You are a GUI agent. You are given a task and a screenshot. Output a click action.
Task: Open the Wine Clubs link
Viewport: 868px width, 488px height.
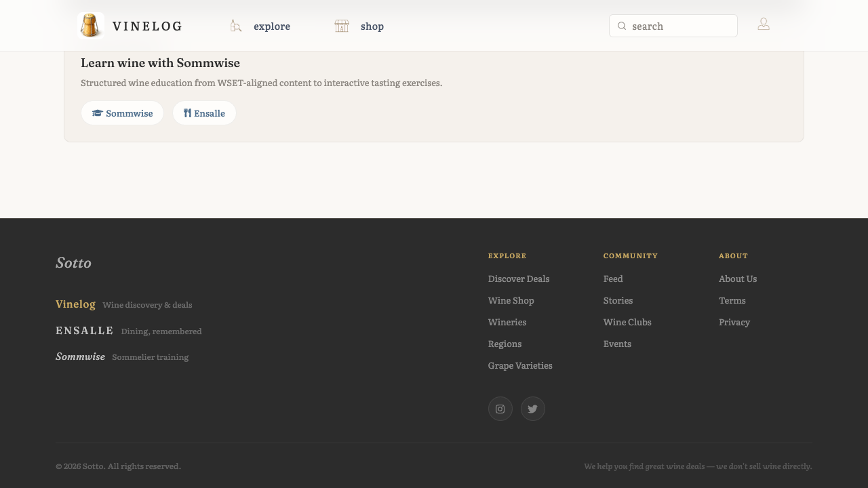point(627,322)
